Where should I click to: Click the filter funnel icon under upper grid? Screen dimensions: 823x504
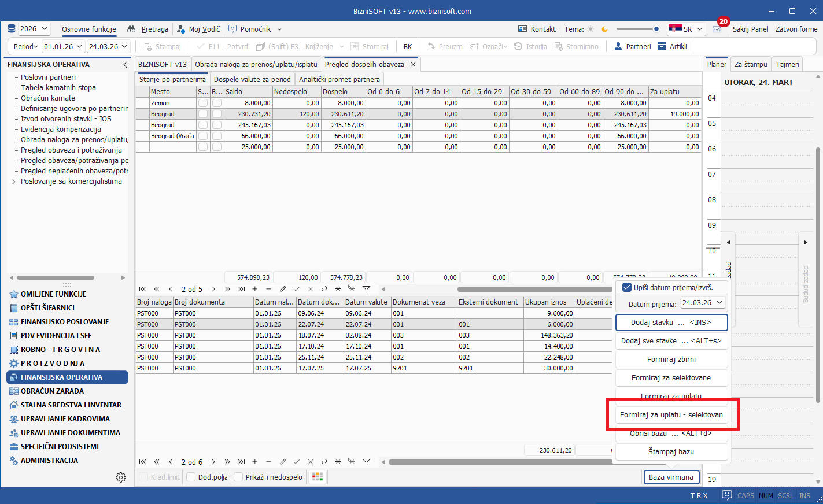click(366, 289)
